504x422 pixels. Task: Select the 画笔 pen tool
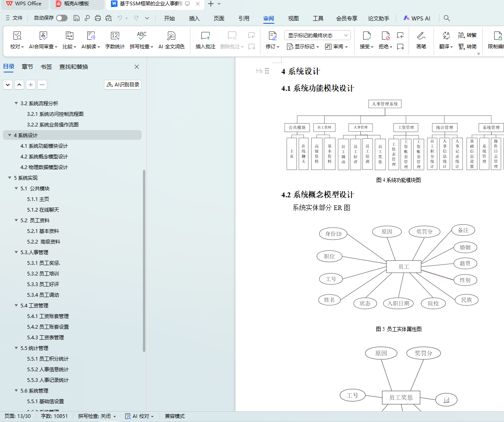(421, 36)
